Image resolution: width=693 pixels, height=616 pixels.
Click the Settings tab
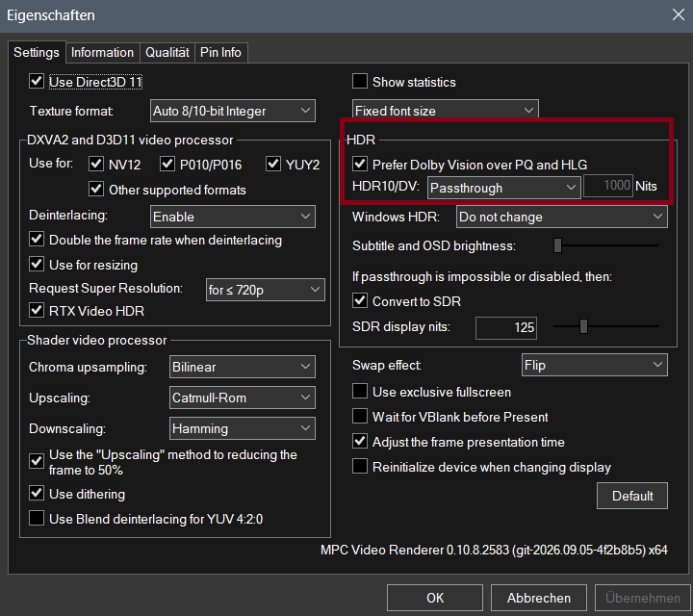click(37, 52)
